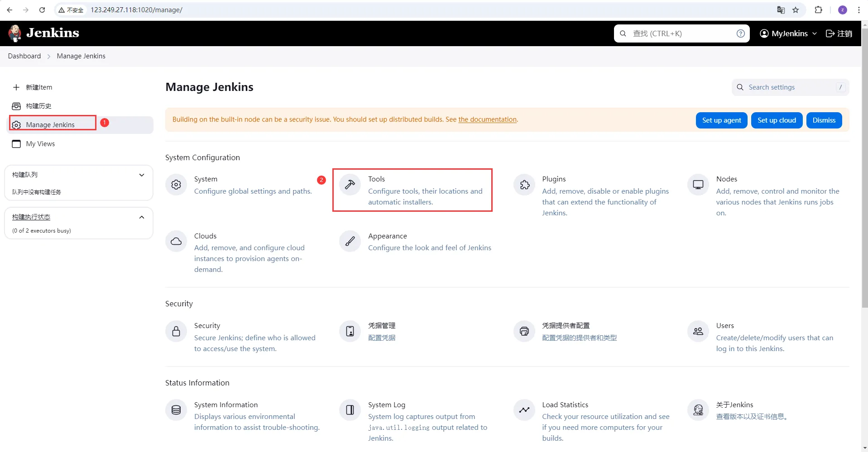Click the Nodes monitor icon

pyautogui.click(x=698, y=185)
